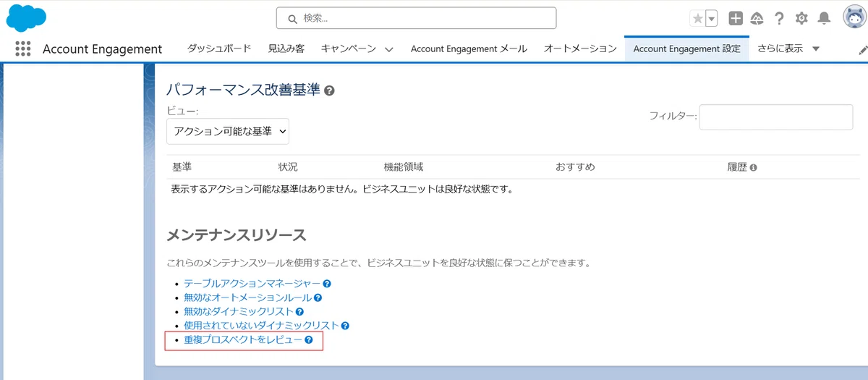Viewport: 868px width, 380px height.
Task: Click help icon beside パフォーマンス改善基準 heading
Action: pos(330,91)
